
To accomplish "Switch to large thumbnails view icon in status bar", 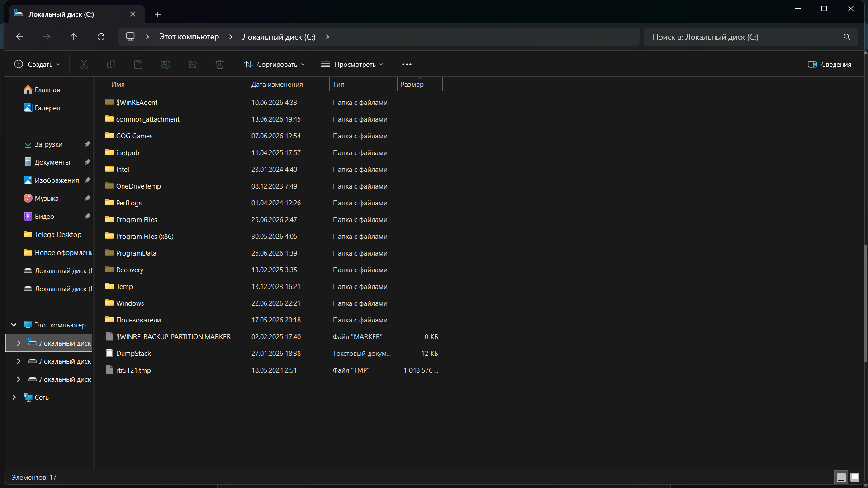I will coord(854,477).
